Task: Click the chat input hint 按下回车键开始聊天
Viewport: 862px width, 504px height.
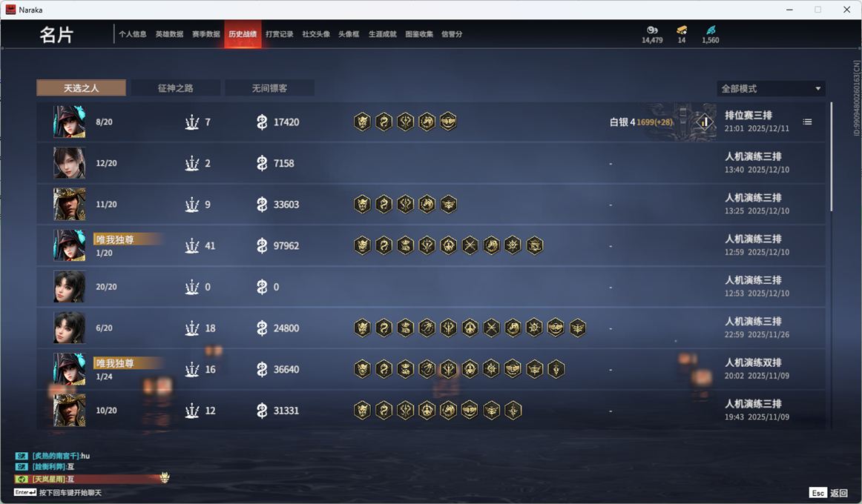Action: (70, 492)
